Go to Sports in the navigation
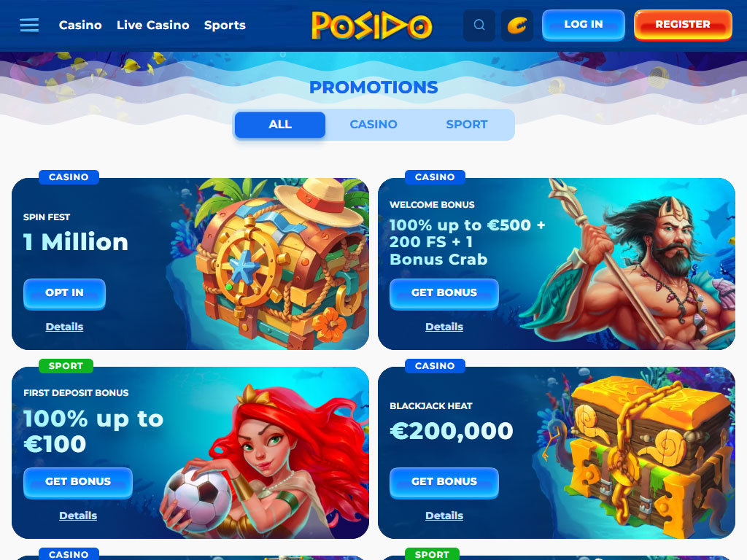 click(225, 25)
